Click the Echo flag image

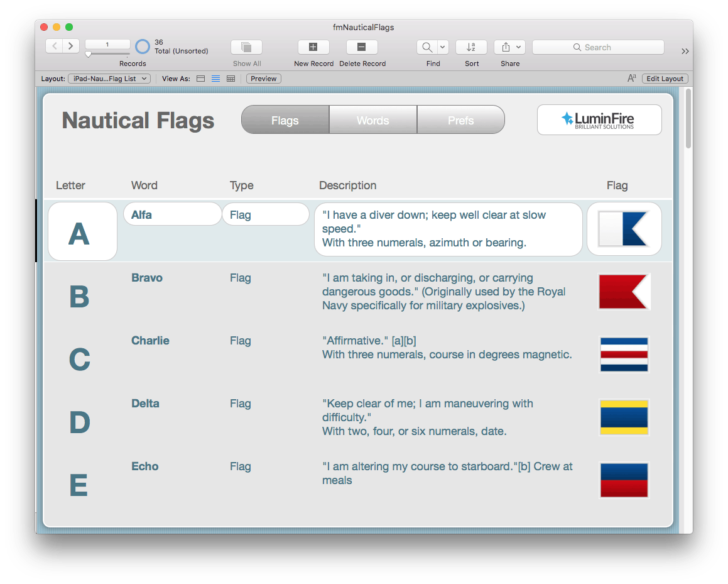point(624,480)
